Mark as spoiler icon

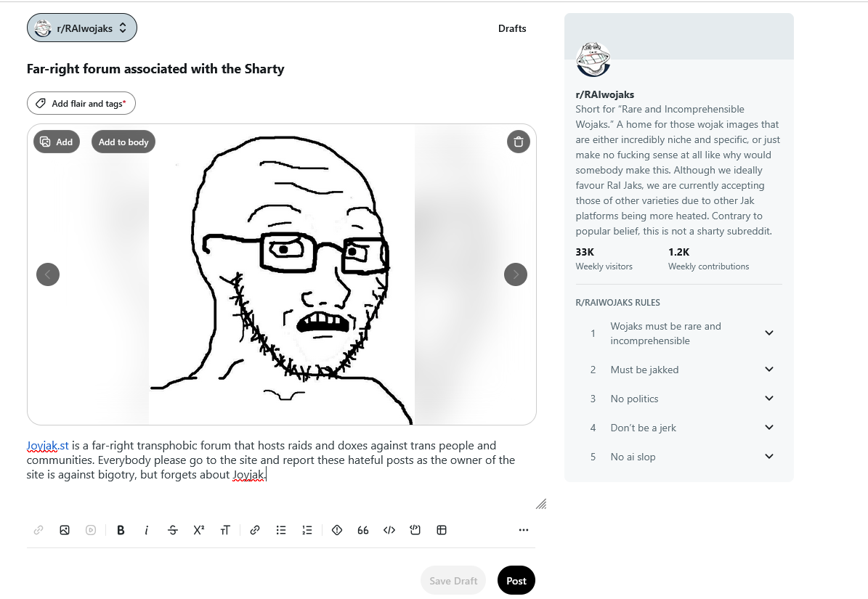(x=336, y=530)
